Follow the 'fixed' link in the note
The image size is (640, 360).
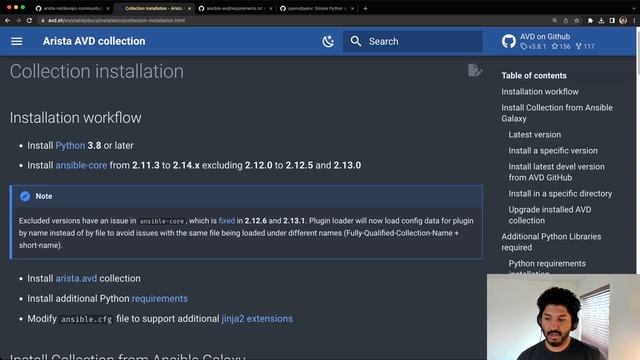point(227,221)
